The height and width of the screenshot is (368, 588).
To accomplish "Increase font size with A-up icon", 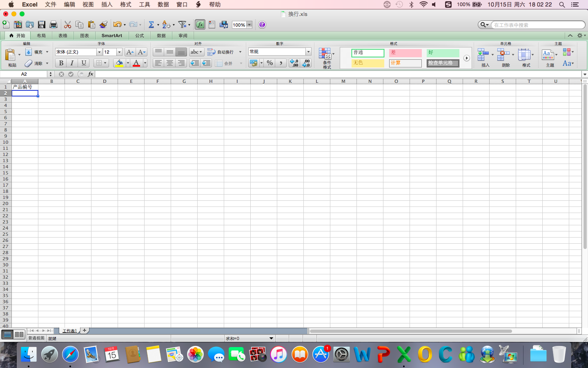I will tap(130, 52).
